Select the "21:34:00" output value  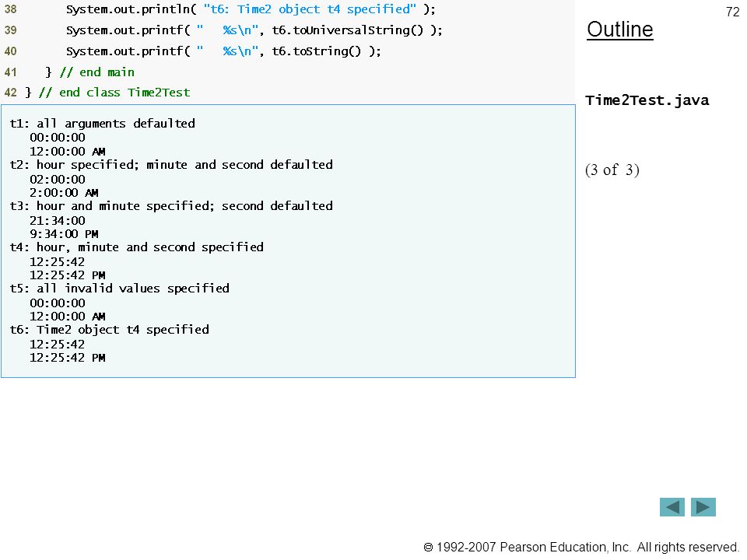58,221
